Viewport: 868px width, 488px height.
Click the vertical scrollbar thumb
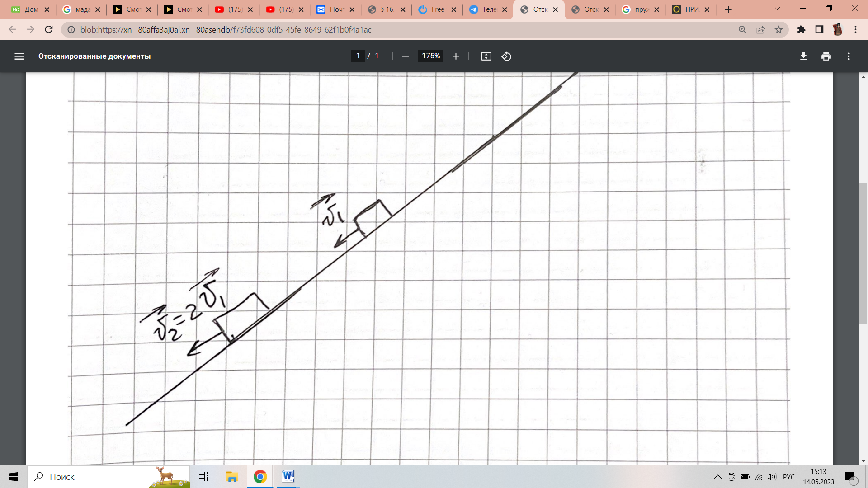pos(863,253)
